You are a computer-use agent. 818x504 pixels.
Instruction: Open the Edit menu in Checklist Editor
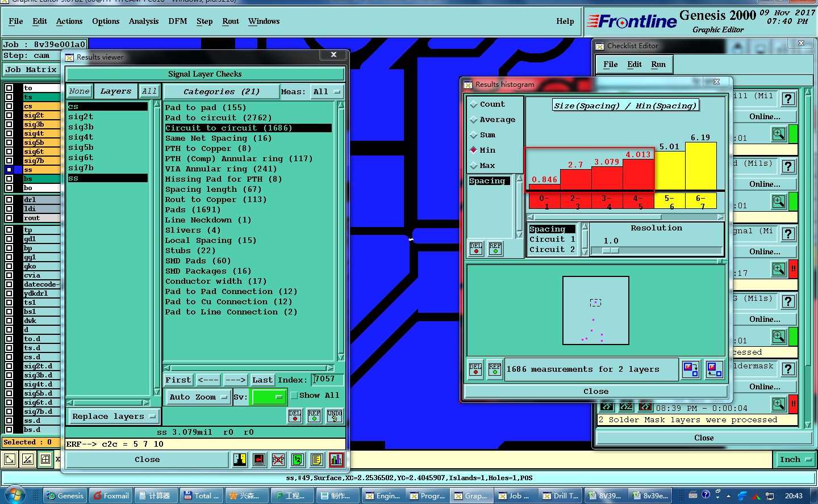[635, 65]
